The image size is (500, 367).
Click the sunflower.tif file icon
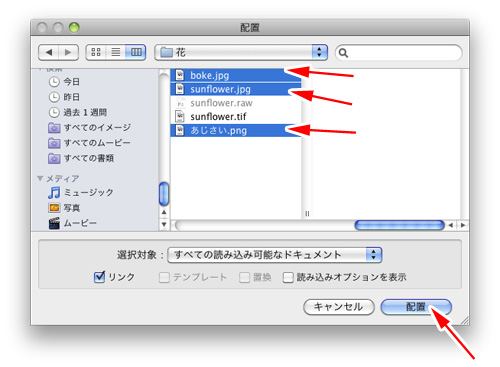[180, 116]
